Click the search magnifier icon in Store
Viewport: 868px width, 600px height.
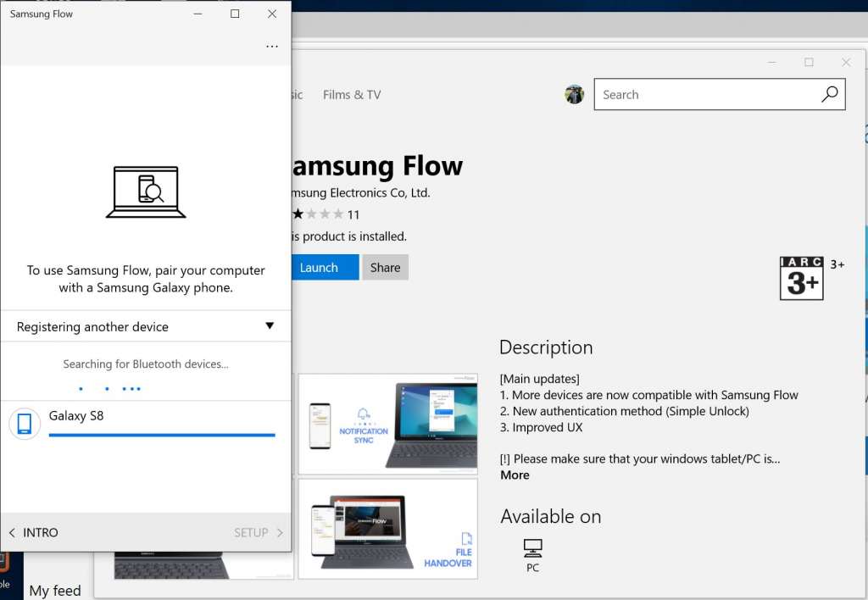pyautogui.click(x=829, y=94)
